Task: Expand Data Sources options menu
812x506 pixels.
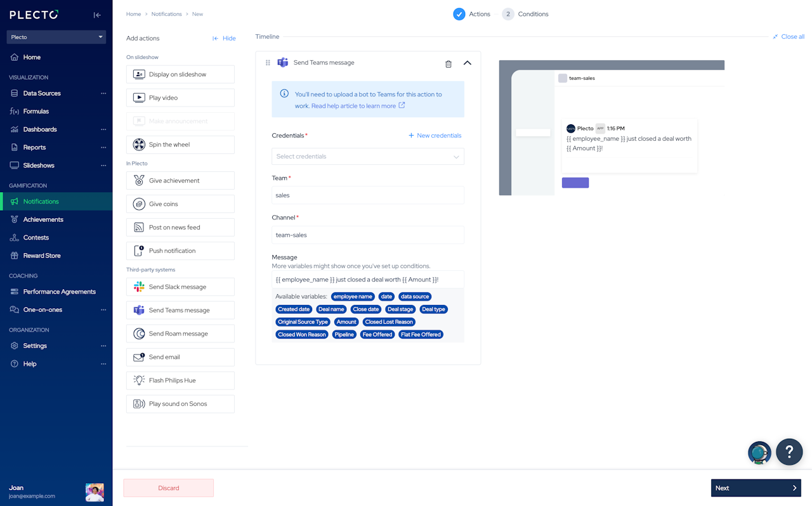Action: coord(103,93)
